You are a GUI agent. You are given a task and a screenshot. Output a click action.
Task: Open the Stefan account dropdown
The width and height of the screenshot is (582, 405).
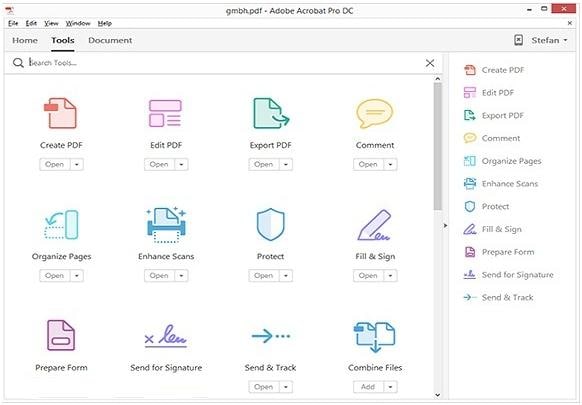[549, 40]
